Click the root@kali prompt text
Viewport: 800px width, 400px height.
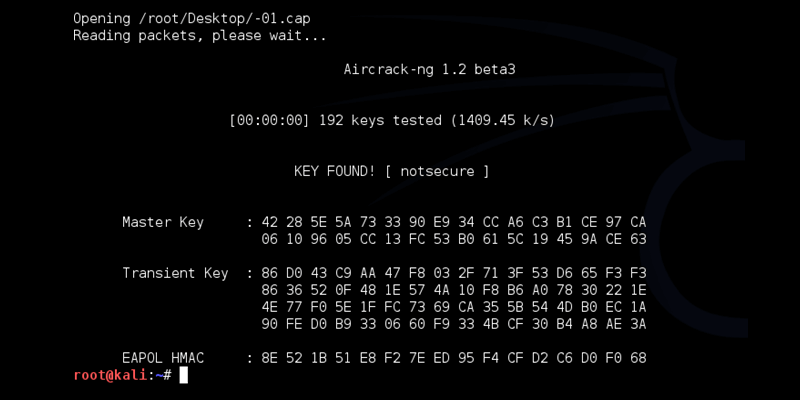click(110, 375)
